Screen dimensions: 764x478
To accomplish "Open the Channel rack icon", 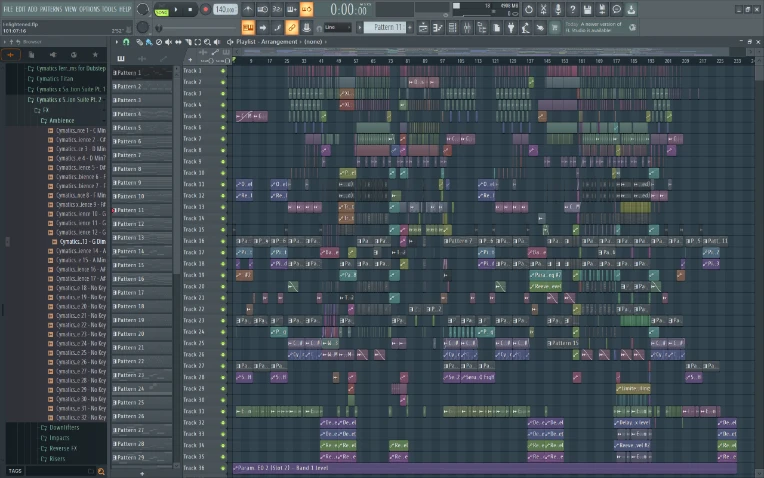I will (x=453, y=28).
